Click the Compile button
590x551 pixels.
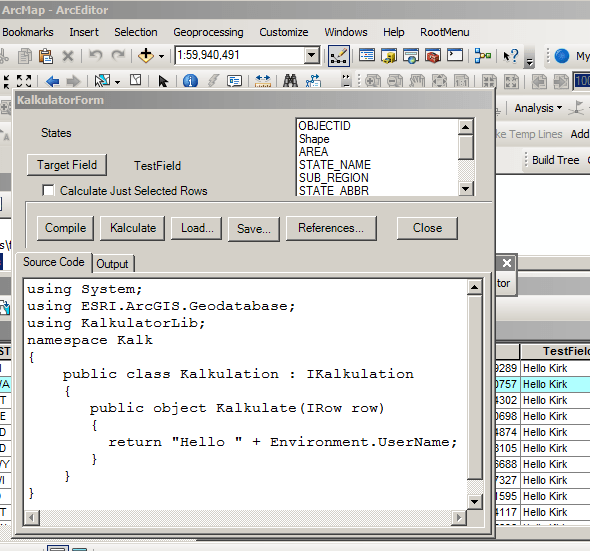[x=65, y=228]
